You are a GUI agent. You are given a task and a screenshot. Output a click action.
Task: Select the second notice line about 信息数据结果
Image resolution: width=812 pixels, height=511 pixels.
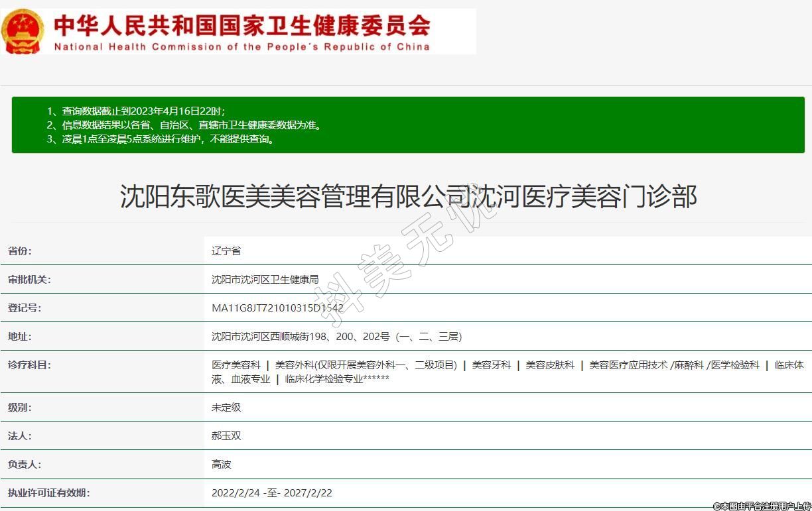184,125
